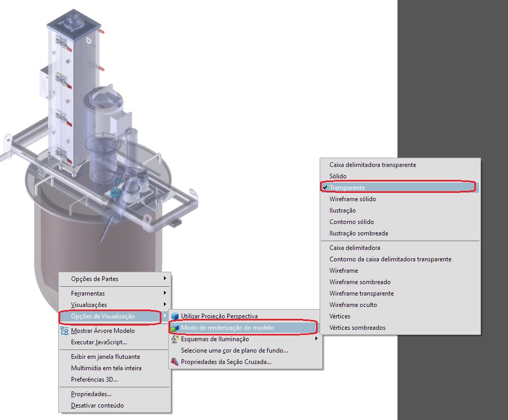508x420 pixels.
Task: Expand Esquemas de Iluminação submenu arrow
Action: pos(317,339)
